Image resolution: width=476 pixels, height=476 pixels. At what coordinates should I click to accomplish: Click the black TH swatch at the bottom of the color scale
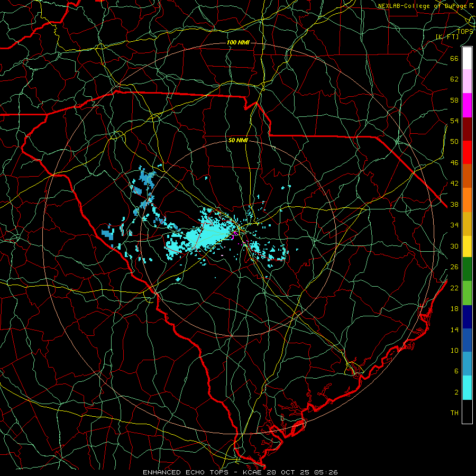[467, 411]
